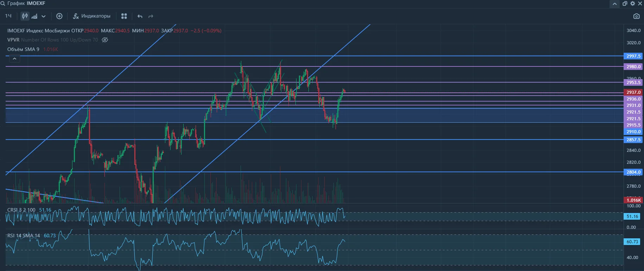The image size is (644, 271).
Task: Click the 2857.5 price level label
Action: (633, 140)
